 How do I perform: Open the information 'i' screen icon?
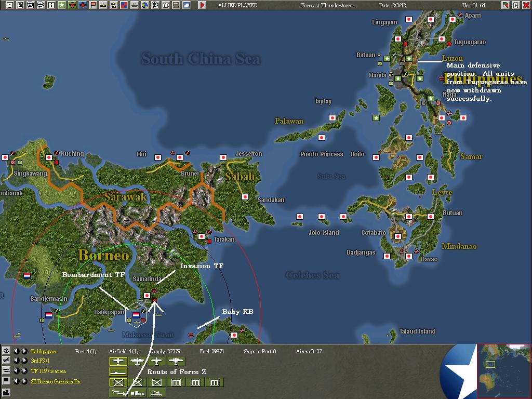pos(51,5)
